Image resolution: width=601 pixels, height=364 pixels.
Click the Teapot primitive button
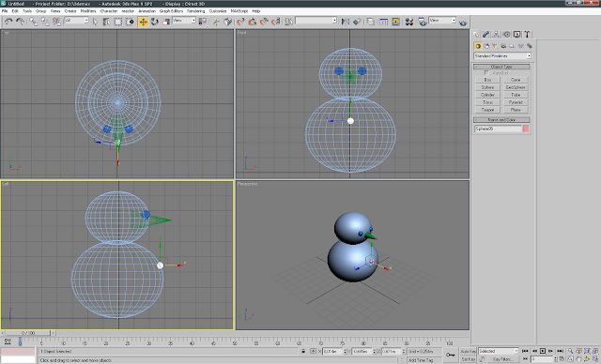click(x=487, y=110)
